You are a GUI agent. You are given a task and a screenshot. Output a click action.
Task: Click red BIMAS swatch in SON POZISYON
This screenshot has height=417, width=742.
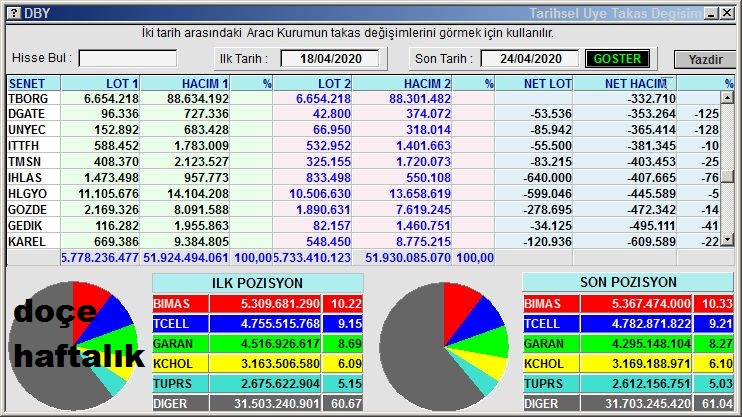click(x=551, y=303)
